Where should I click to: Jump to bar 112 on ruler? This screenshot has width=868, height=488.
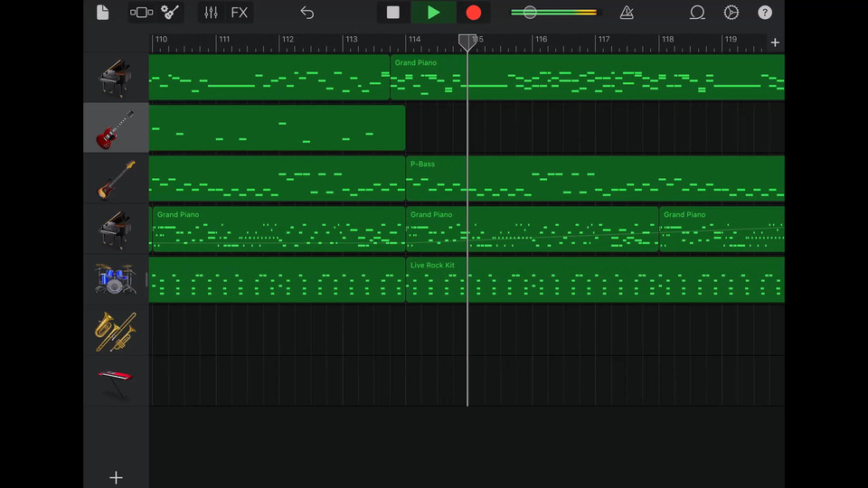point(288,39)
